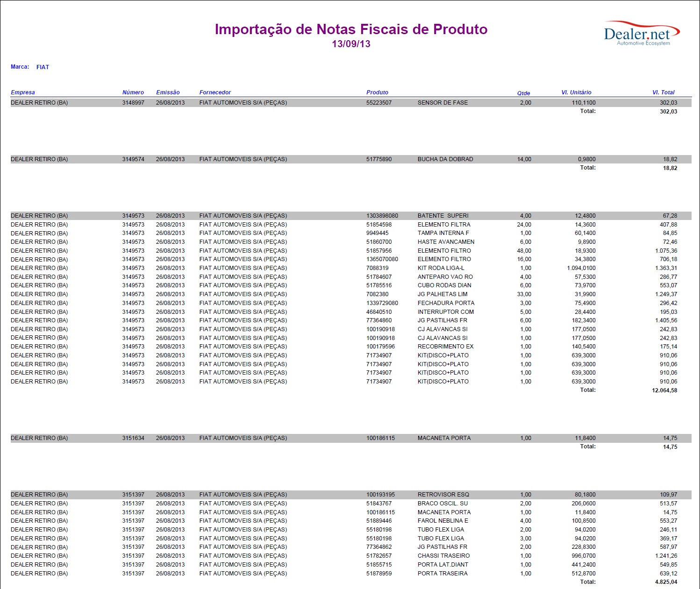Select product code 9949445
This screenshot has width=700, height=589.
378,233
